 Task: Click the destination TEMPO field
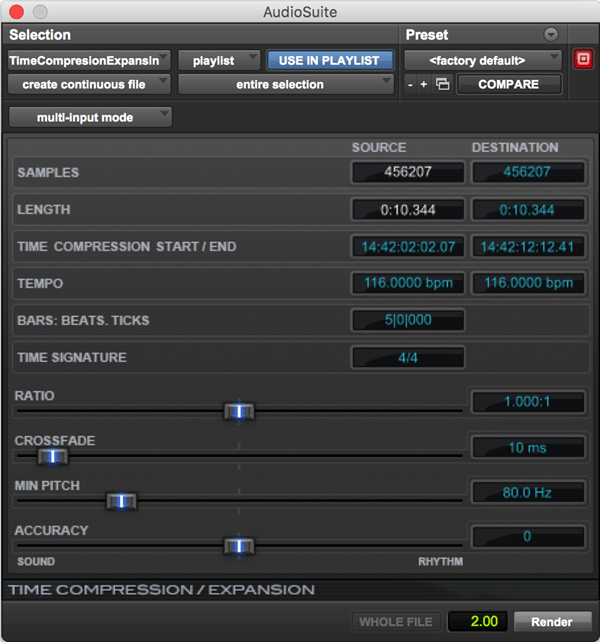(x=528, y=283)
